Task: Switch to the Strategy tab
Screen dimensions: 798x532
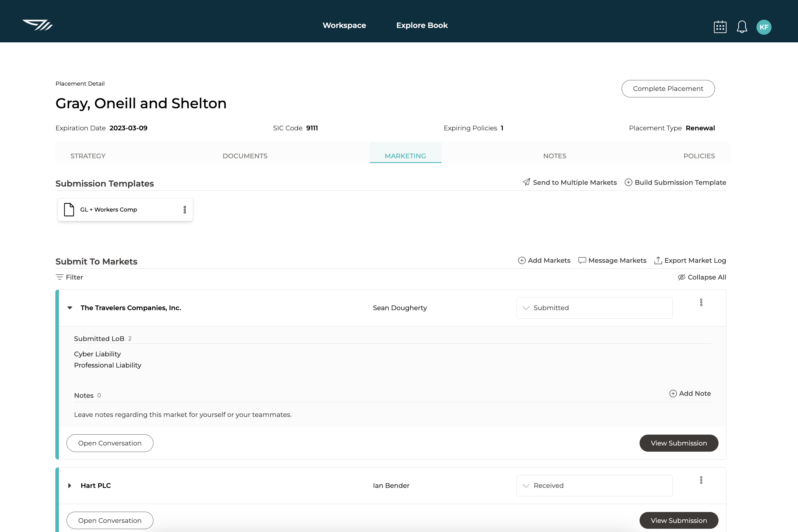Action: (88, 156)
